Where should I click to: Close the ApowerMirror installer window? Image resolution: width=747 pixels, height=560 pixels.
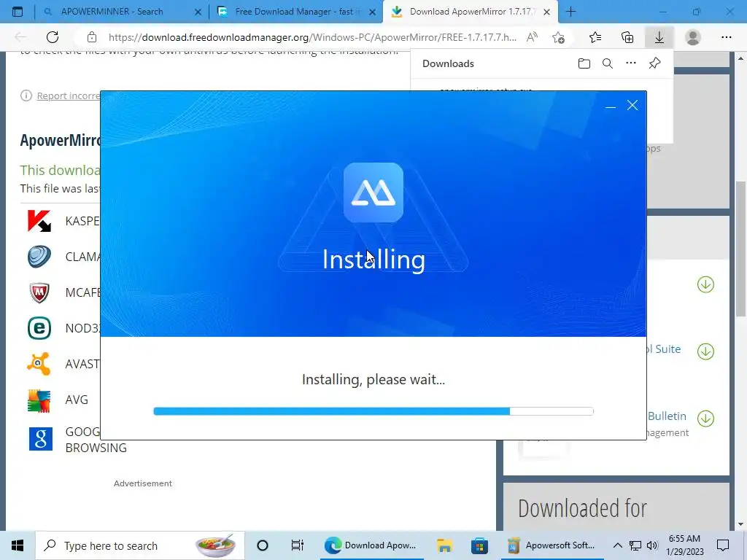(632, 105)
